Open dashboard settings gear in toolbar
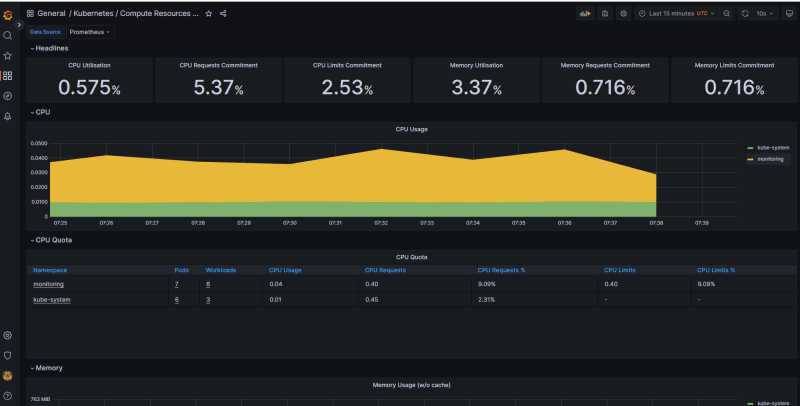Viewport: 800px width, 406px height. click(623, 14)
